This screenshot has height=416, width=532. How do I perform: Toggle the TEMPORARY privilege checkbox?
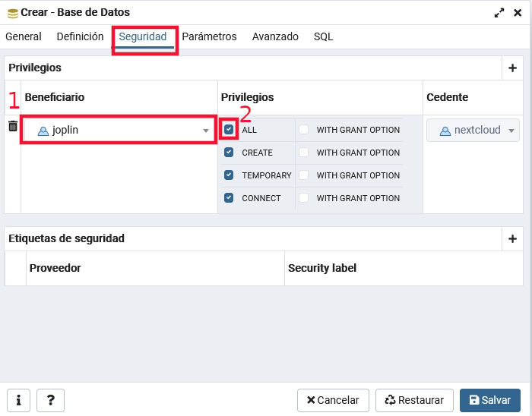229,175
